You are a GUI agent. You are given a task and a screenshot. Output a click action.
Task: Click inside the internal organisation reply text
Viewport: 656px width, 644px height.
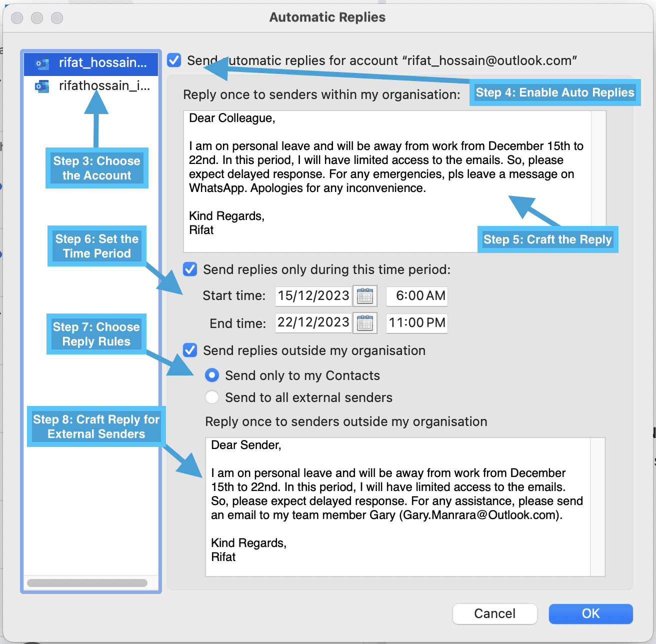click(350, 165)
